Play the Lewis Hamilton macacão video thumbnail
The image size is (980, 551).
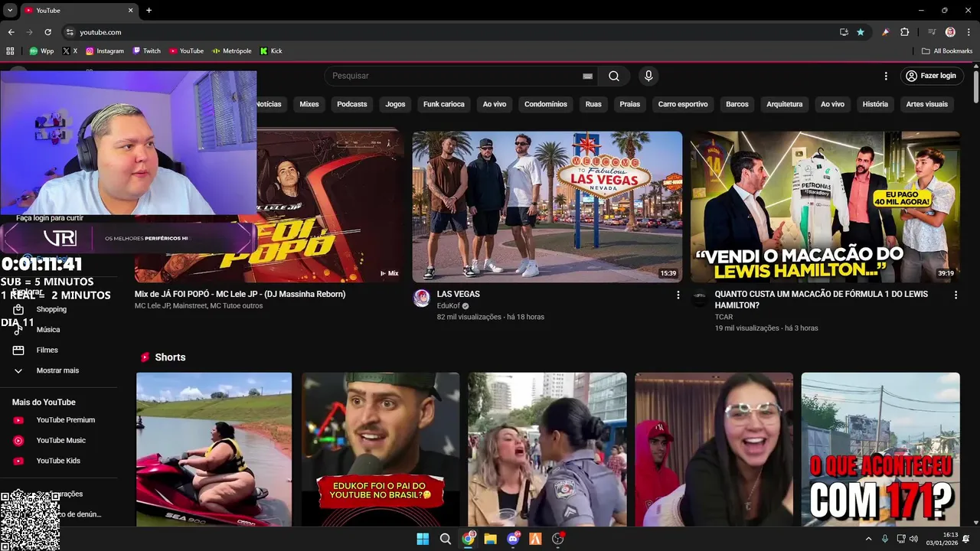[825, 207]
